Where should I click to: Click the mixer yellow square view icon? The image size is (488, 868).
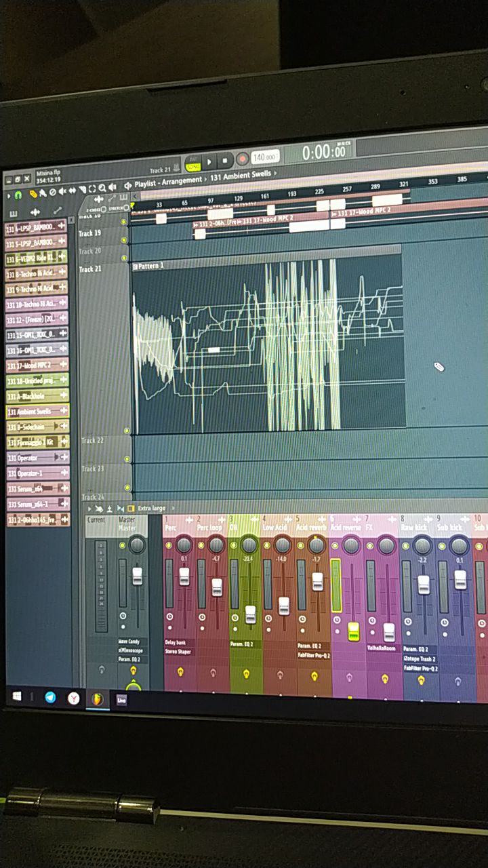[x=131, y=508]
